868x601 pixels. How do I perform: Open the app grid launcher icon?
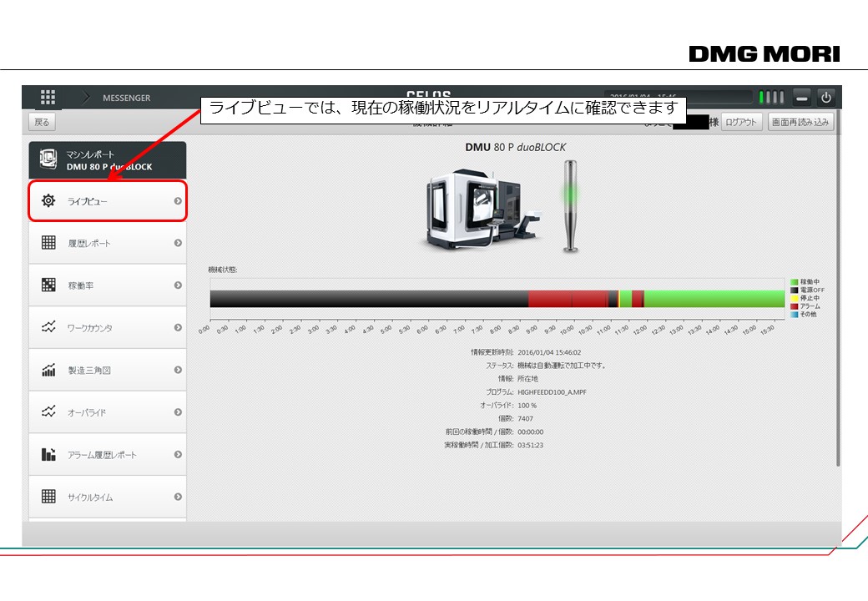48,98
